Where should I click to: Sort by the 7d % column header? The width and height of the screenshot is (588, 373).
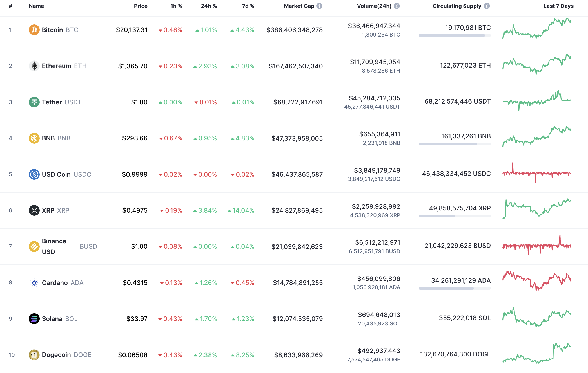(x=248, y=6)
